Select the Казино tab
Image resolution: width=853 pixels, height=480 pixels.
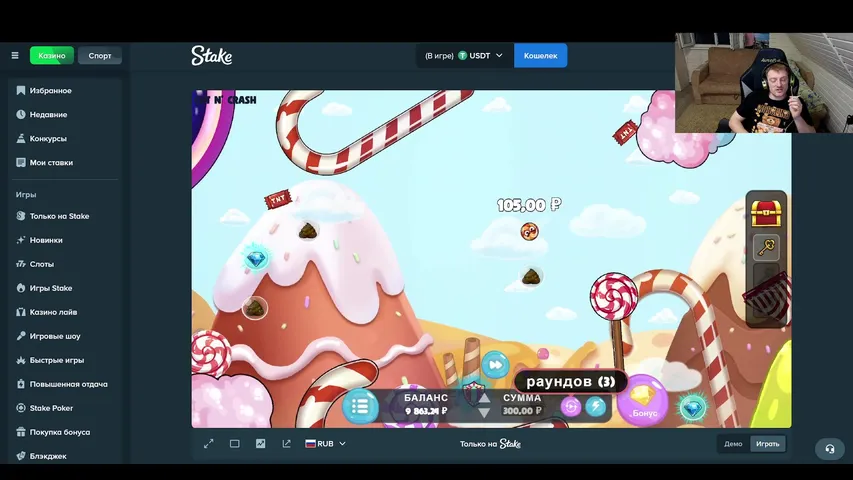coord(52,56)
